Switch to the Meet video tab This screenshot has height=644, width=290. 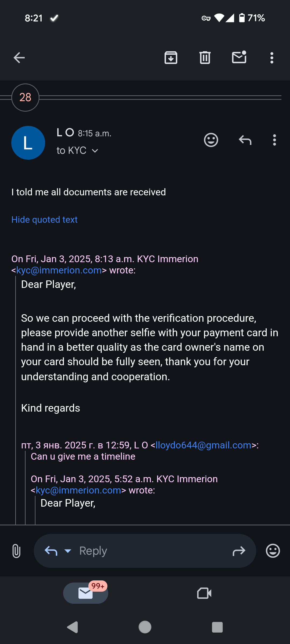coord(204,593)
